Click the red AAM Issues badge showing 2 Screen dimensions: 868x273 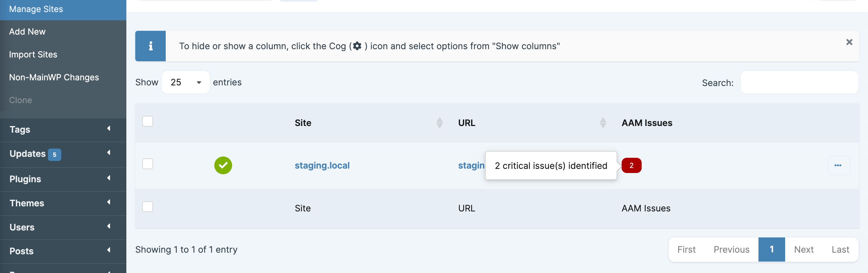[x=632, y=165]
